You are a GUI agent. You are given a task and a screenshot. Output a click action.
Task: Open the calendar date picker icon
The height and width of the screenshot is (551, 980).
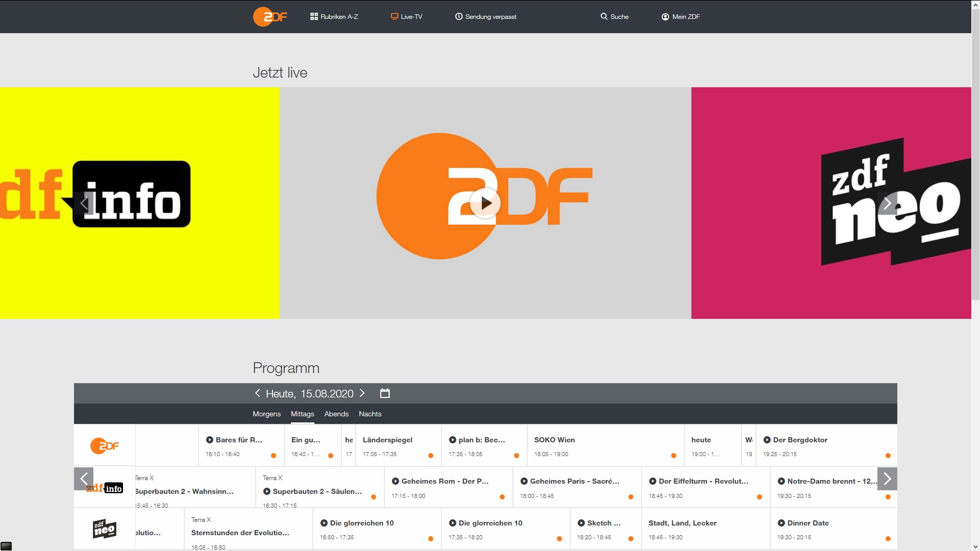385,393
